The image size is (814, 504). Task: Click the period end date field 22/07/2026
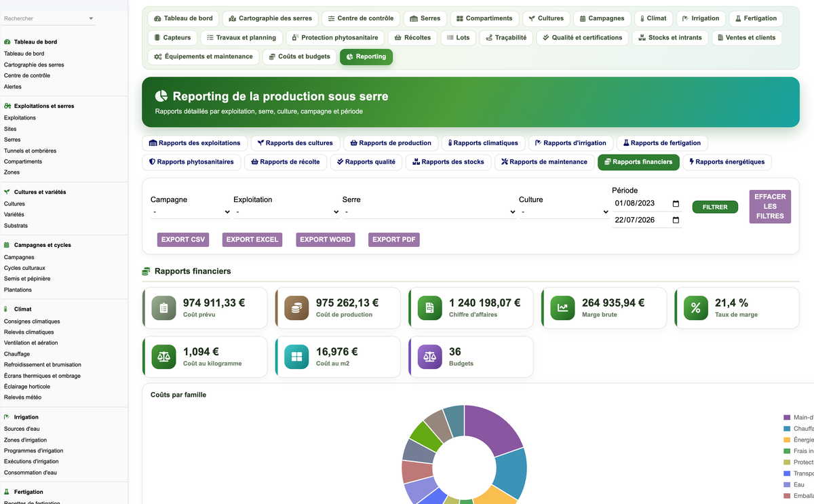coord(647,220)
